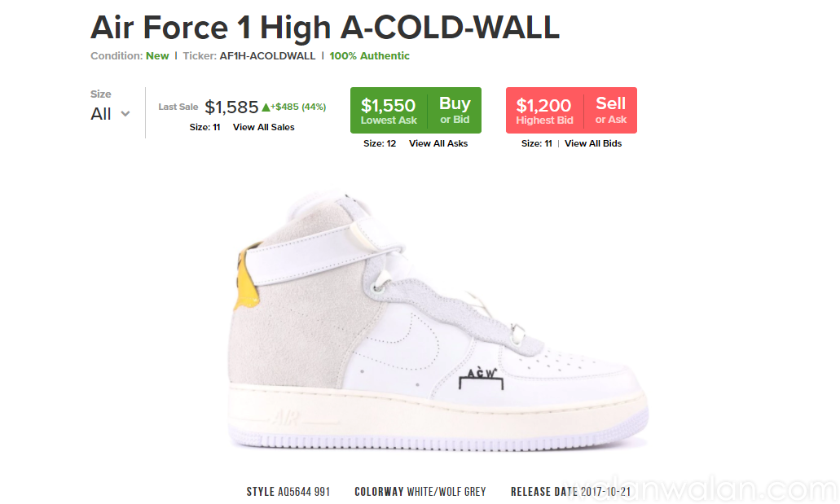This screenshot has width=840, height=504.
Task: Click the White/Wolf Grey colorway text
Action: [x=446, y=492]
